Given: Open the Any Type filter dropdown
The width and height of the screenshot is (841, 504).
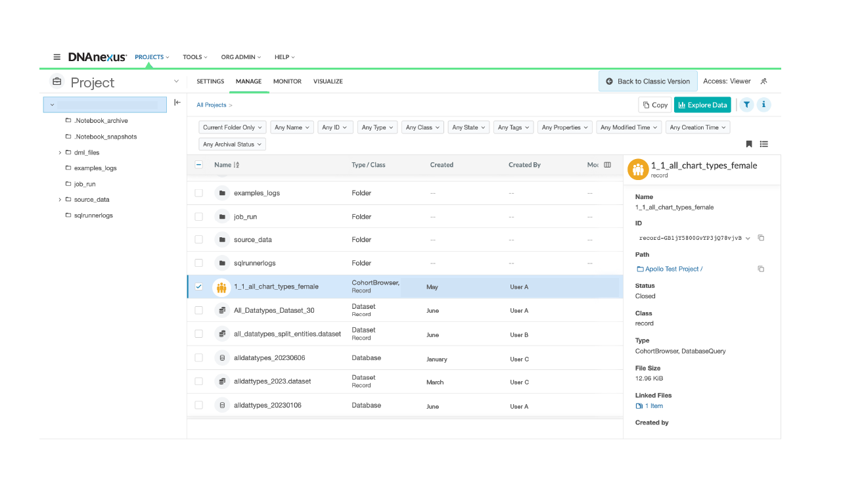Looking at the screenshot, I should point(377,127).
